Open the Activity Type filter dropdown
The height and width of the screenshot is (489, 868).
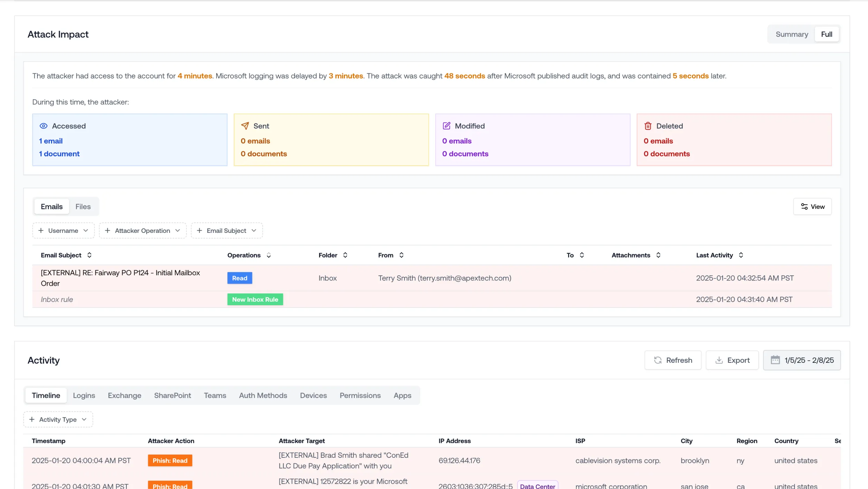point(58,419)
